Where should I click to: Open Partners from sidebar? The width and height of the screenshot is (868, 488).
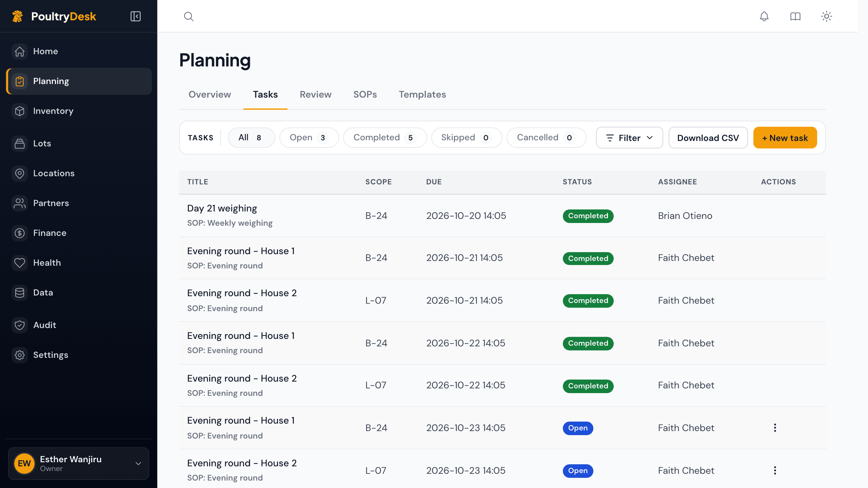click(x=79, y=203)
